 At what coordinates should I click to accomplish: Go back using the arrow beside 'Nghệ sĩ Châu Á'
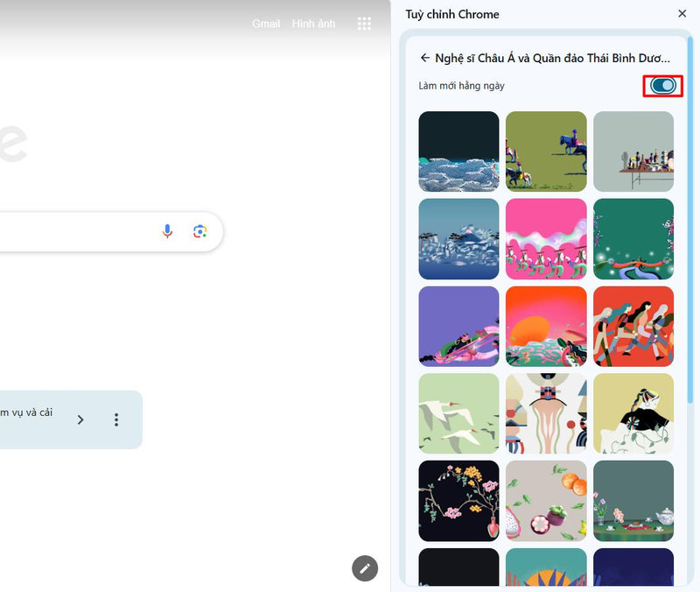coord(424,58)
